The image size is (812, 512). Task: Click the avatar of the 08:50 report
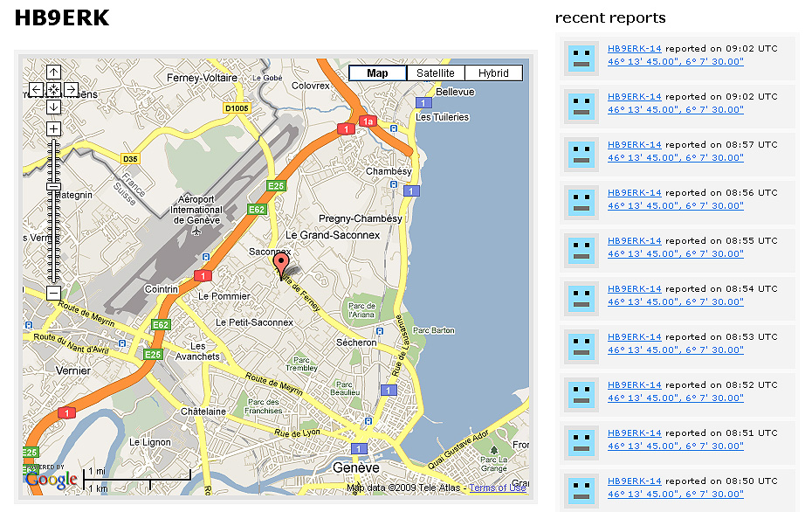point(581,490)
